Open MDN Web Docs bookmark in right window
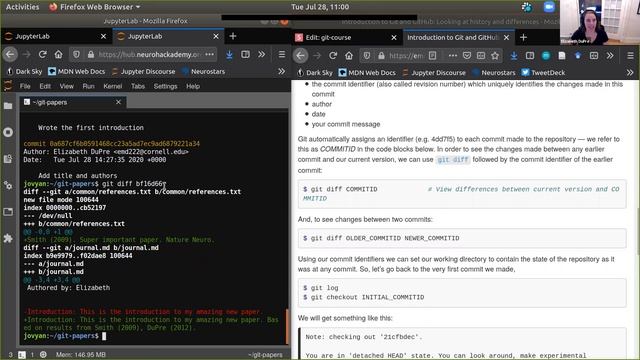 [x=367, y=72]
